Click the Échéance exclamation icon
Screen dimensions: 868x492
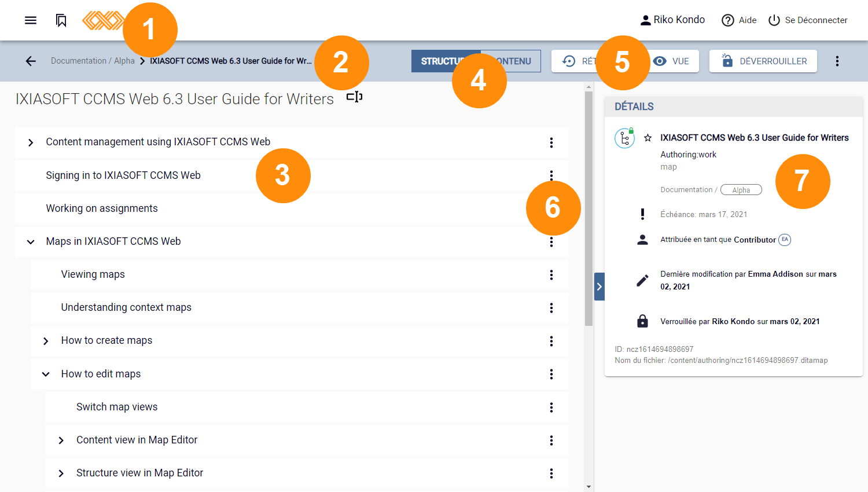(642, 214)
